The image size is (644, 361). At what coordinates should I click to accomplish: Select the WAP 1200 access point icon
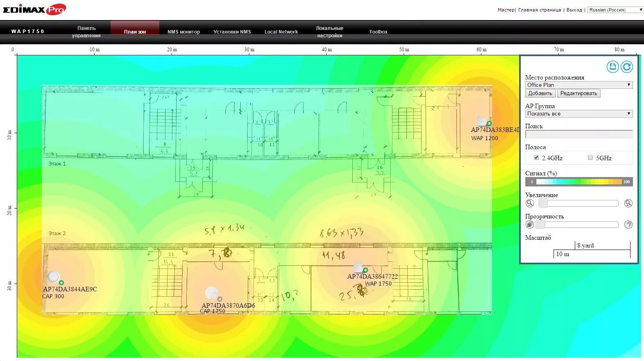(x=482, y=121)
